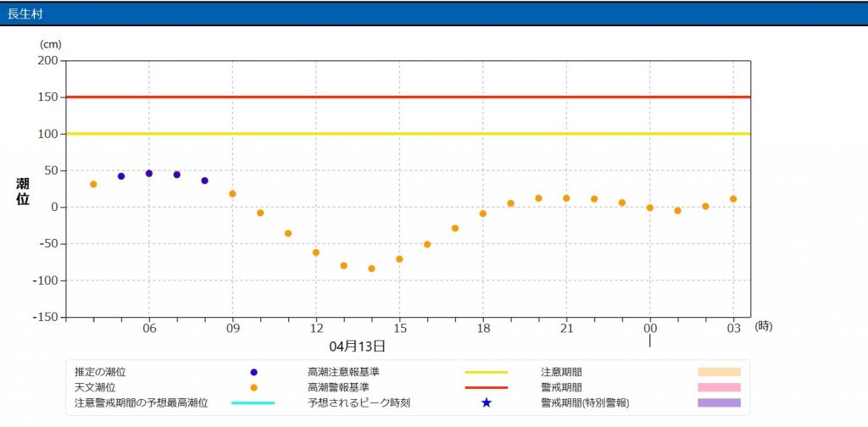This screenshot has height=427, width=868.
Task: Click the 予想されるピーク時刻 legend label
Action: (x=359, y=403)
